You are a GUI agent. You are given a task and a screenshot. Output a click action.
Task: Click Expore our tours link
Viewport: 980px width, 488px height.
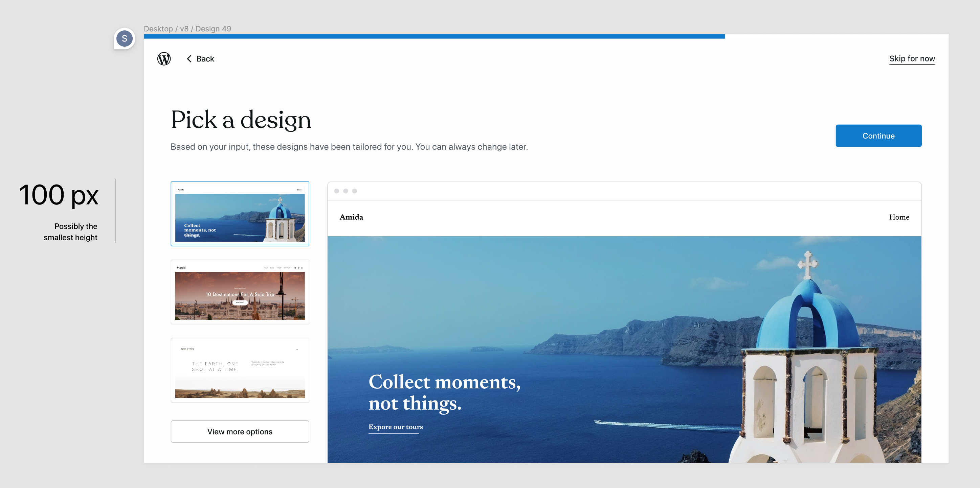tap(396, 427)
